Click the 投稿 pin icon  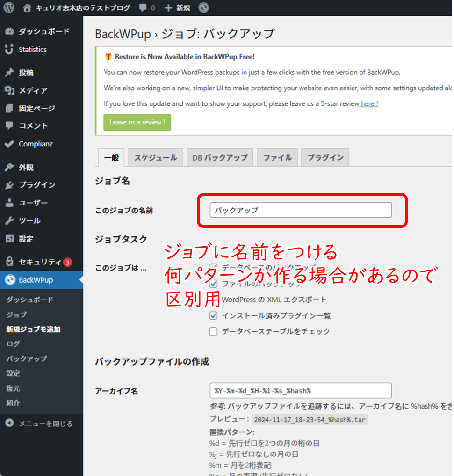pos(10,73)
